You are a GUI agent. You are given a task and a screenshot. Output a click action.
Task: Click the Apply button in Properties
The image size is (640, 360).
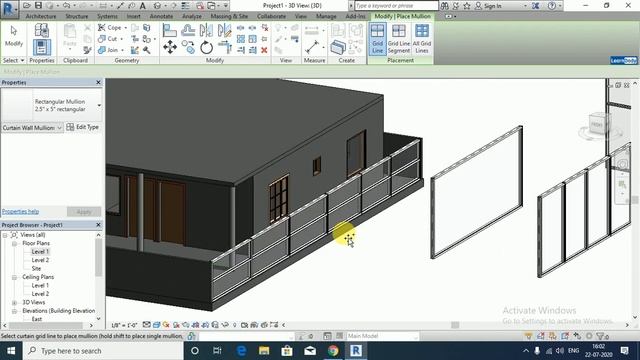[84, 211]
